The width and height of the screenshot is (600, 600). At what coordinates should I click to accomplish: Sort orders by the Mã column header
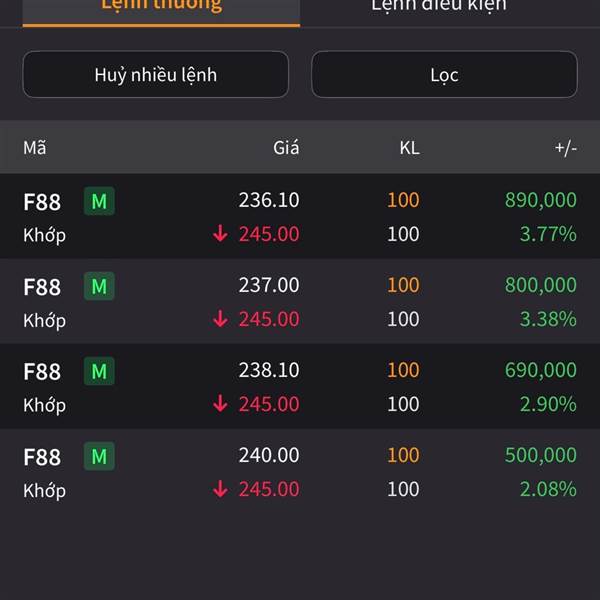[x=35, y=148]
